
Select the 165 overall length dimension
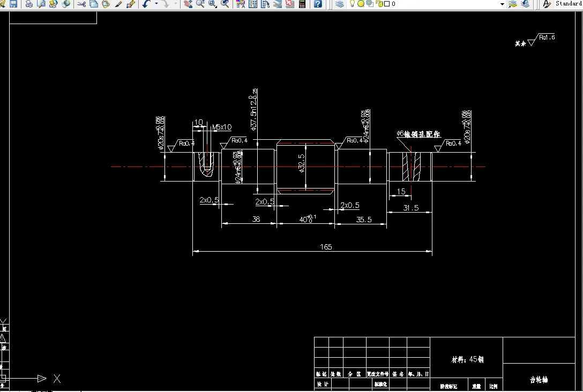(x=326, y=247)
